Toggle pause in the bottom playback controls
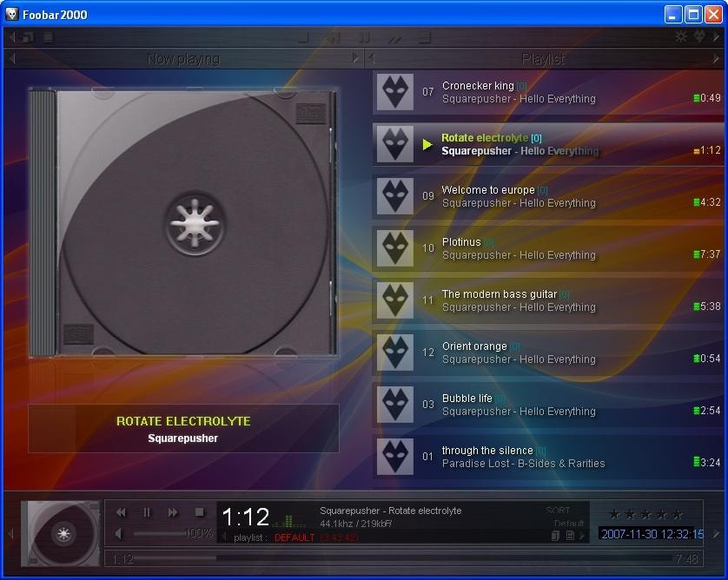The image size is (728, 580). coord(147,511)
